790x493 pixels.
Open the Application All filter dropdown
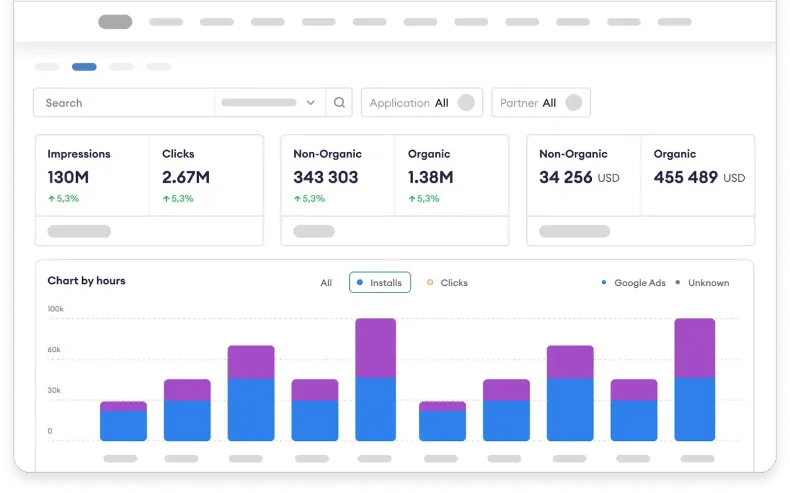(422, 103)
